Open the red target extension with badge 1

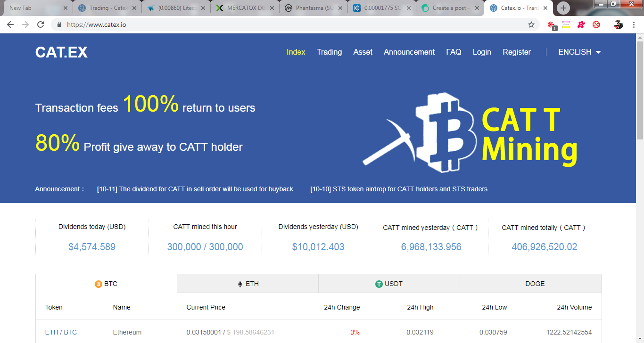point(551,25)
